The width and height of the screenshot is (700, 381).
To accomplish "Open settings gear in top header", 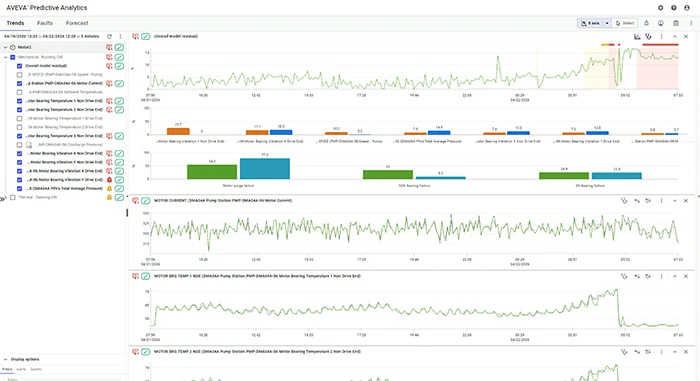I will [x=660, y=8].
